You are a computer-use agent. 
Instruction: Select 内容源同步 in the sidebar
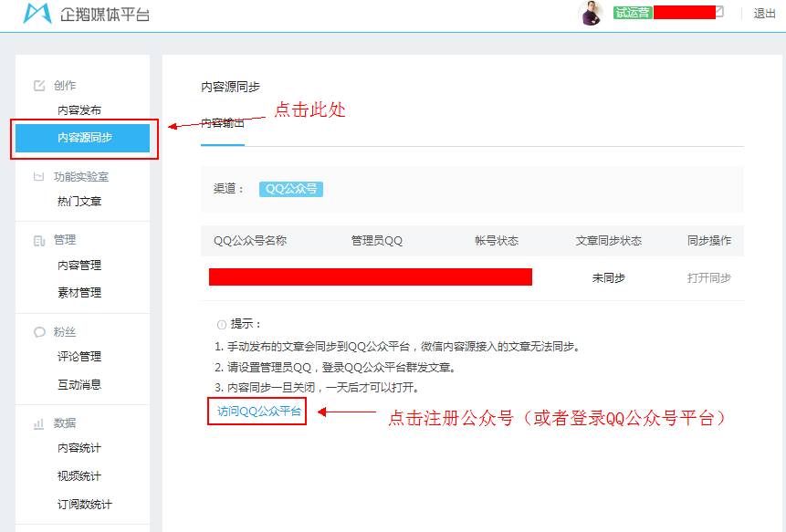click(x=84, y=140)
